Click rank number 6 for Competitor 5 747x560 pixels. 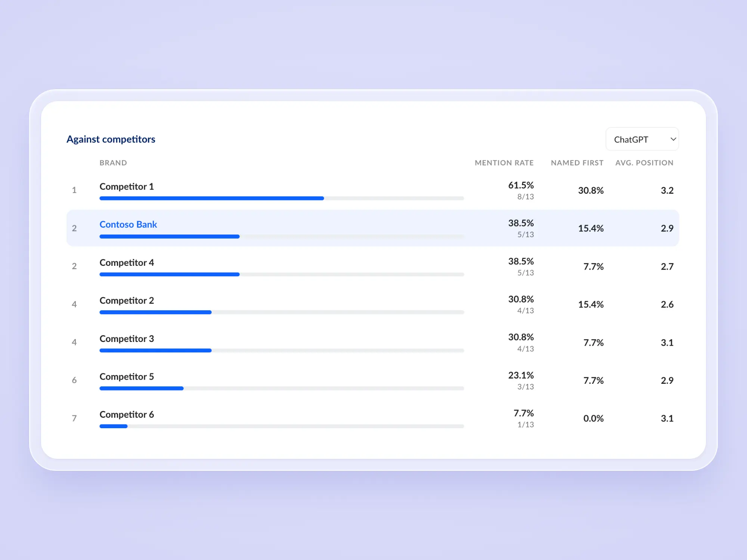[x=74, y=380]
